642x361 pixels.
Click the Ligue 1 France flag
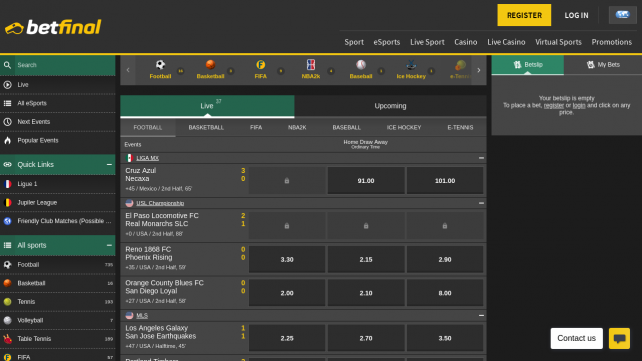7,184
